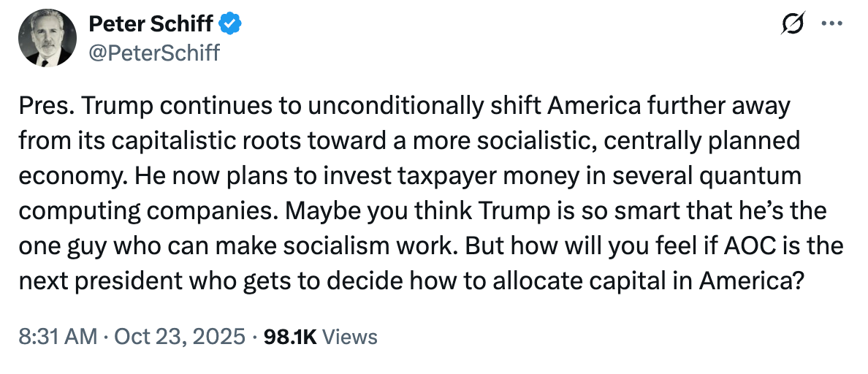Open the three-dot more options menu

click(x=831, y=23)
